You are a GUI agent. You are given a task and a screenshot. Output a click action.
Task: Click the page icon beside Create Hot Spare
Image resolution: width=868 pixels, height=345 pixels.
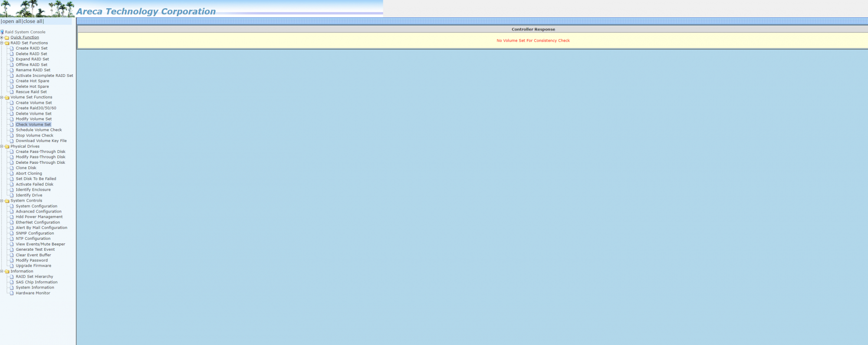(12, 81)
